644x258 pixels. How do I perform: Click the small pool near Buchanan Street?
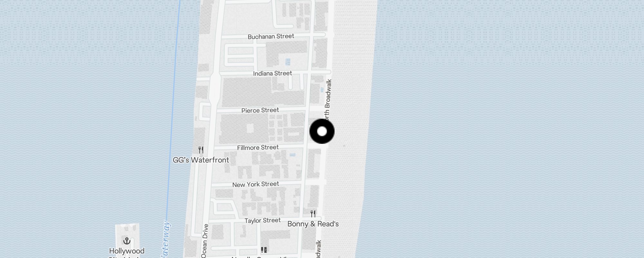[x=288, y=62]
